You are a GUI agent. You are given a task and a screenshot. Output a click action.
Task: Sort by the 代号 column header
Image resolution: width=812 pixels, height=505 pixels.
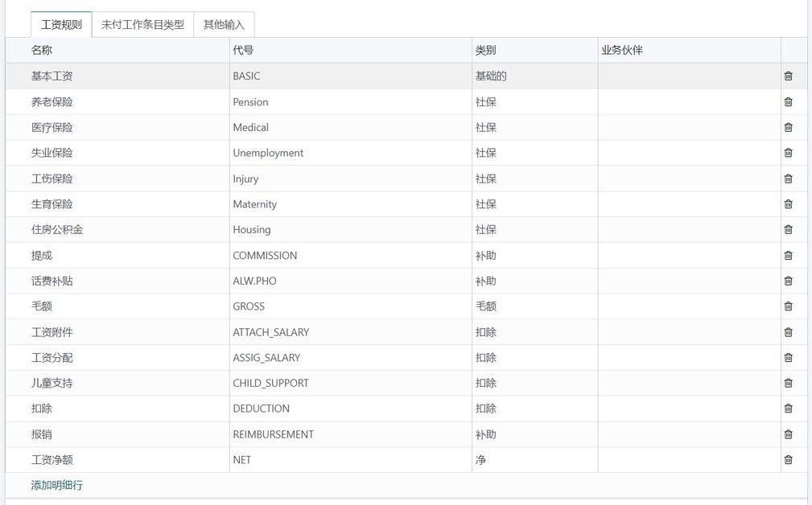click(243, 50)
